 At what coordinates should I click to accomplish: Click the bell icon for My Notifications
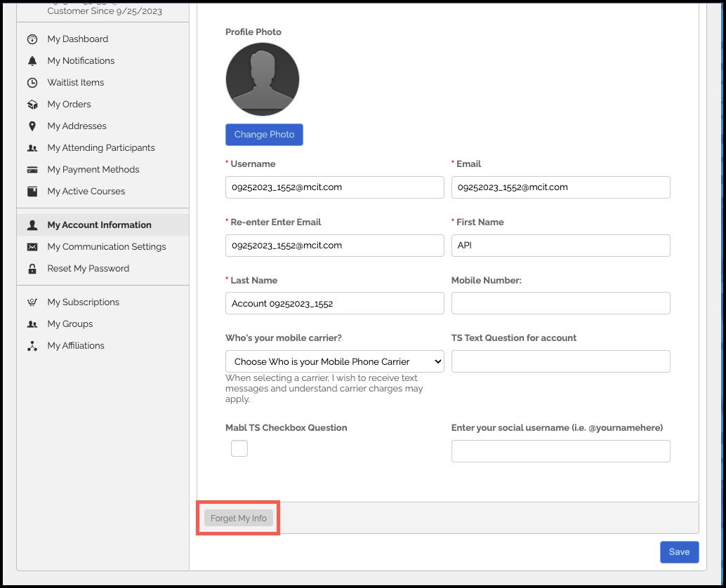click(x=32, y=61)
